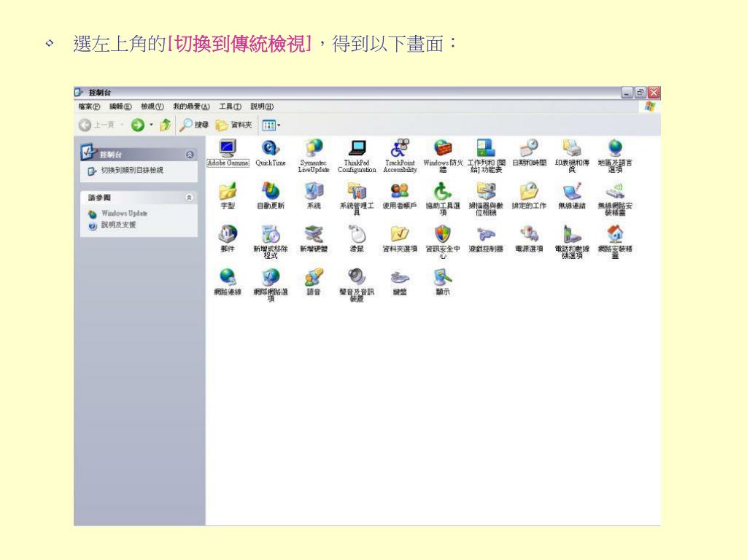
Task: Open 遊戲控制器 game controllers icon
Action: point(486,238)
